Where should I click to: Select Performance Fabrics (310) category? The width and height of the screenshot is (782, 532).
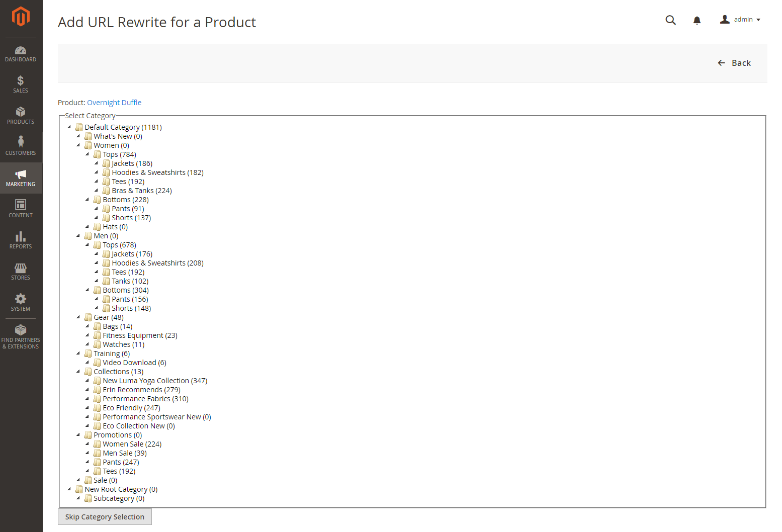click(x=145, y=399)
